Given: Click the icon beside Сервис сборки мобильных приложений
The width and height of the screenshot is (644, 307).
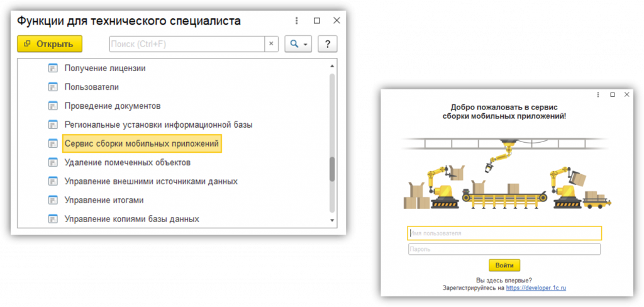Looking at the screenshot, I should (x=52, y=143).
